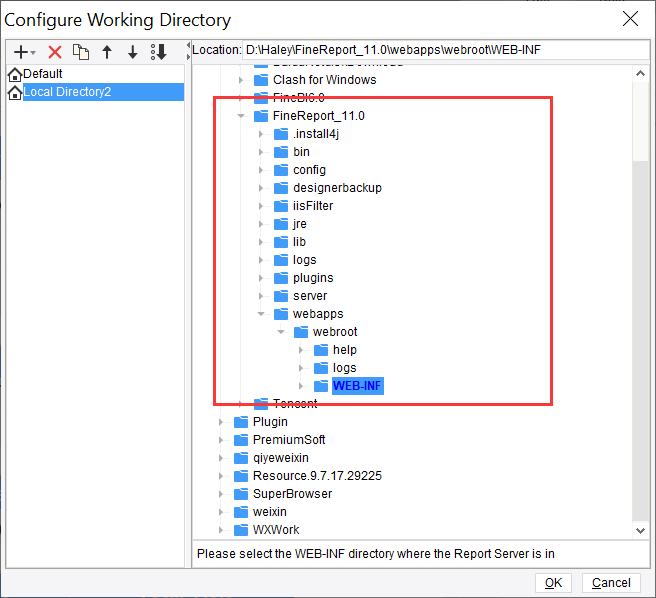Move directory up with the up arrow
Image resolution: width=656 pixels, height=598 pixels.
tap(107, 52)
